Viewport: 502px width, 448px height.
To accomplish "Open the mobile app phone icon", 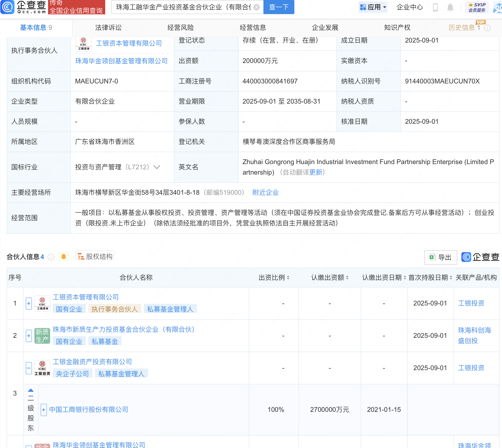I will 435,7.
